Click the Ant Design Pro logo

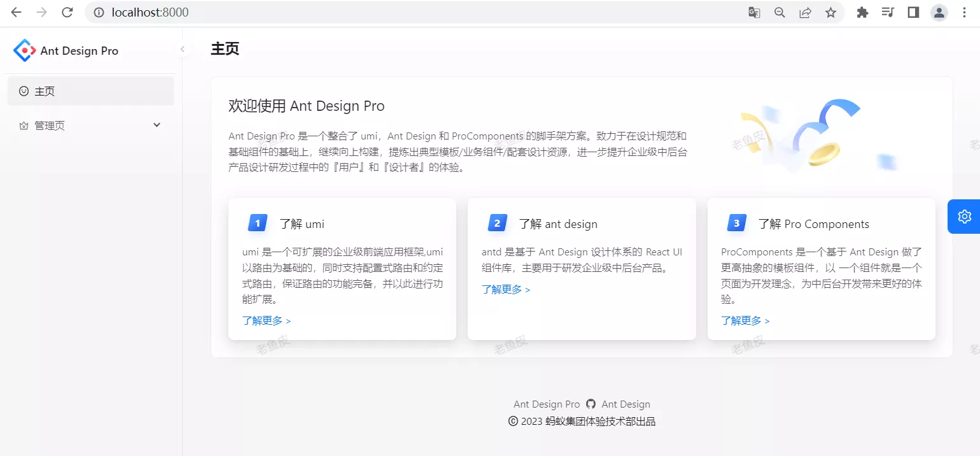[24, 50]
